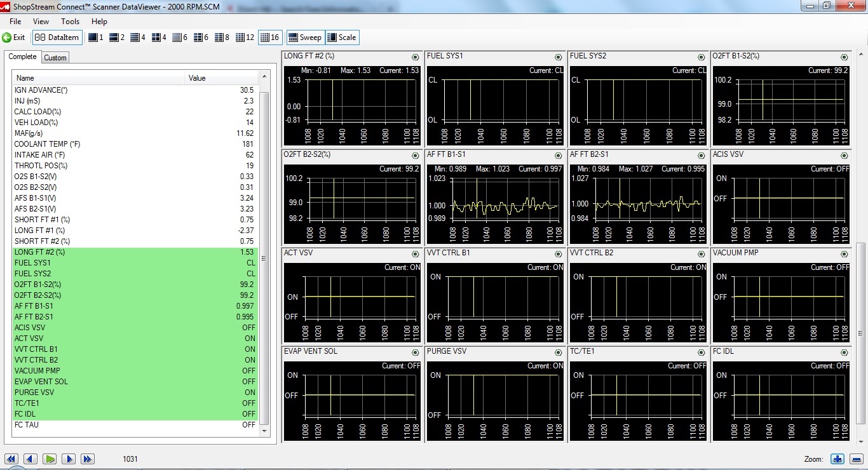Select the 6-graph grid layout
This screenshot has height=470, width=868.
[x=201, y=37]
